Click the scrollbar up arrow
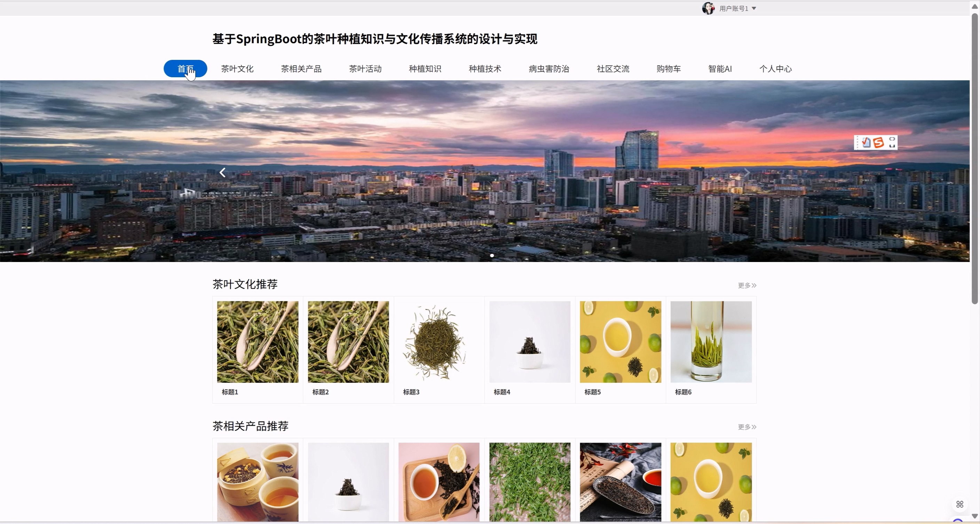Screen dimensions: 980x524 click(974, 7)
